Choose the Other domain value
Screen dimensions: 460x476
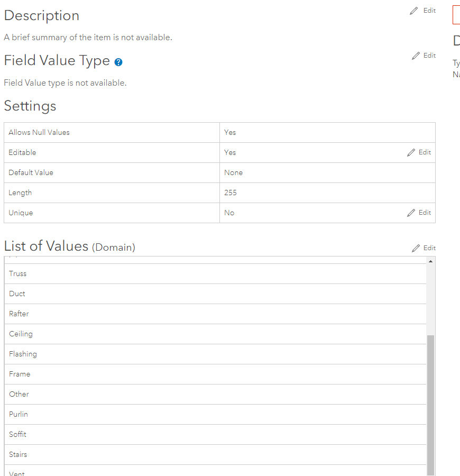[19, 394]
